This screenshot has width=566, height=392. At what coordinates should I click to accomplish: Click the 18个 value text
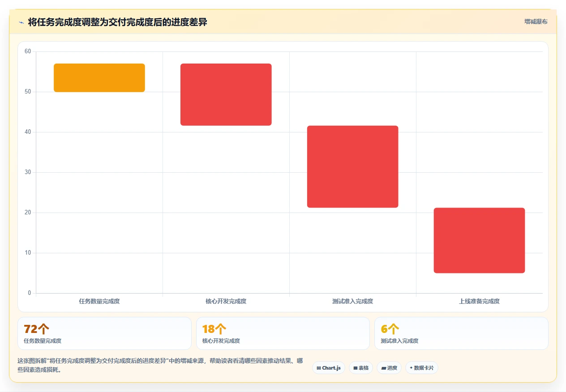pyautogui.click(x=214, y=329)
